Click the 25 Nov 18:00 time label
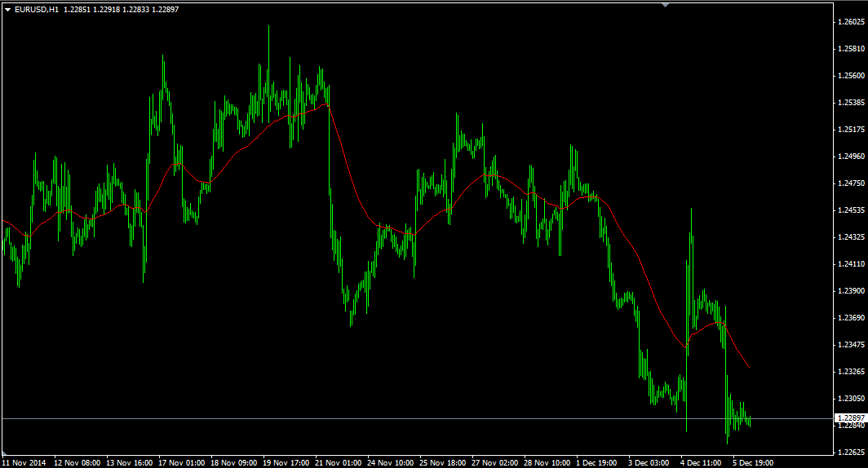 [x=442, y=462]
